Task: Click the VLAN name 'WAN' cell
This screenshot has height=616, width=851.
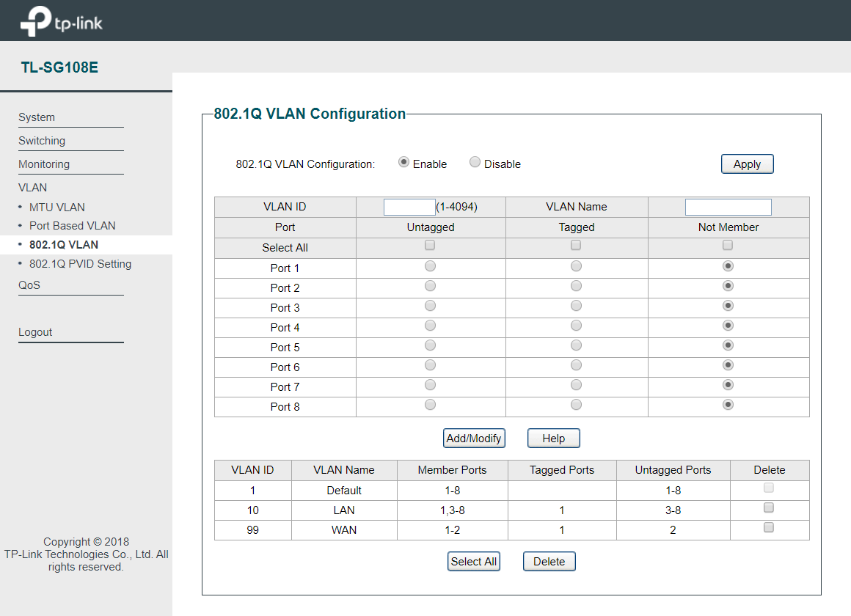Action: pos(344,530)
